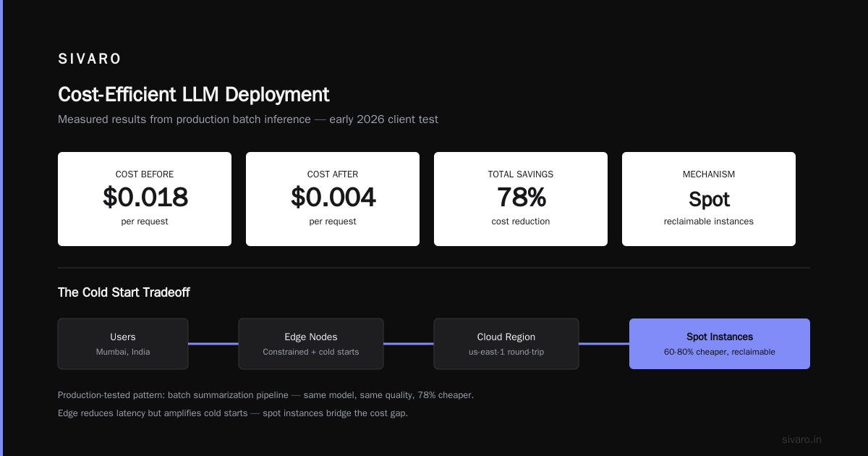Click the $0.004 value
868x456 pixels.
pyautogui.click(x=333, y=197)
